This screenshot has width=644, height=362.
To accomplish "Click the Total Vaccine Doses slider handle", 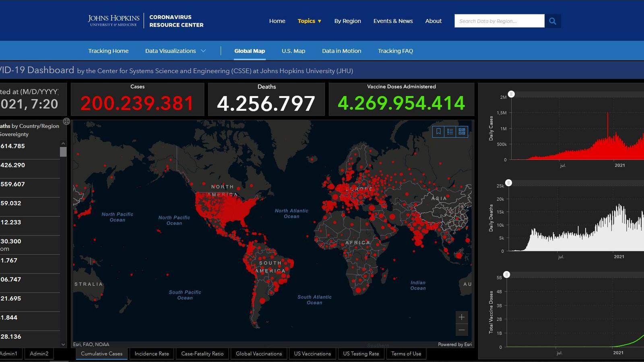I will pos(507,274).
